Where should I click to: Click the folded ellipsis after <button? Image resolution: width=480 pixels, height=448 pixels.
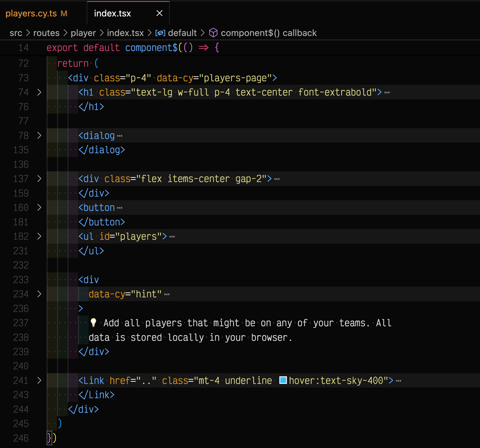click(x=119, y=208)
